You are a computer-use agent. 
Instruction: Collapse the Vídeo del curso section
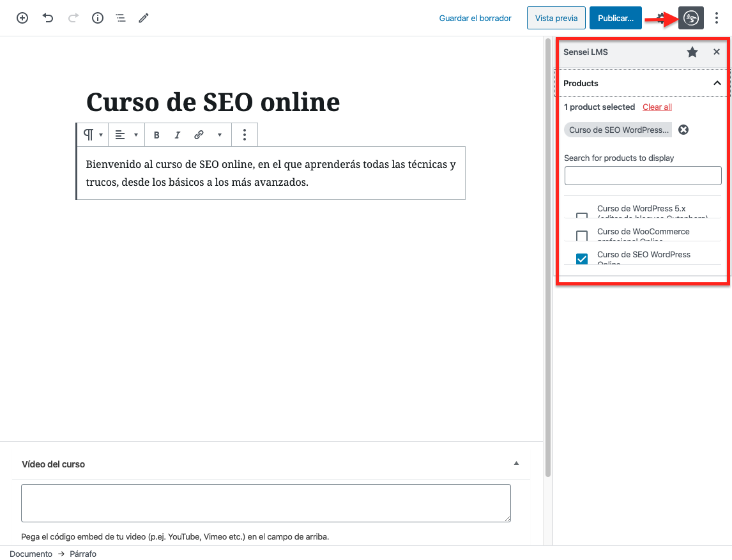[517, 464]
